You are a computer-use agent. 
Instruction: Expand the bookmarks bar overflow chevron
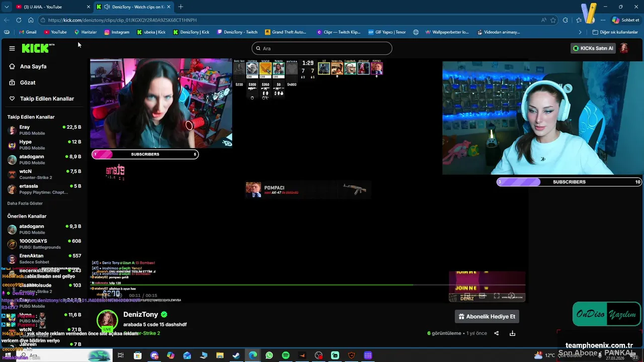pyautogui.click(x=580, y=32)
